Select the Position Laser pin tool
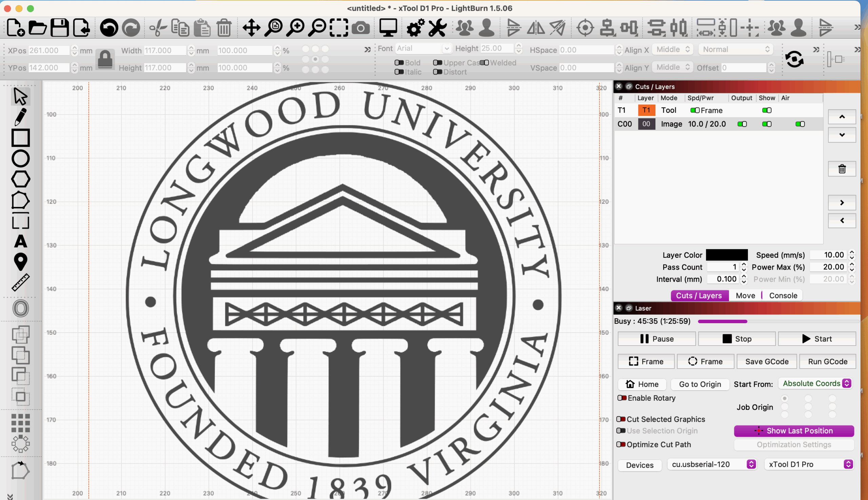The image size is (868, 500). (20, 262)
